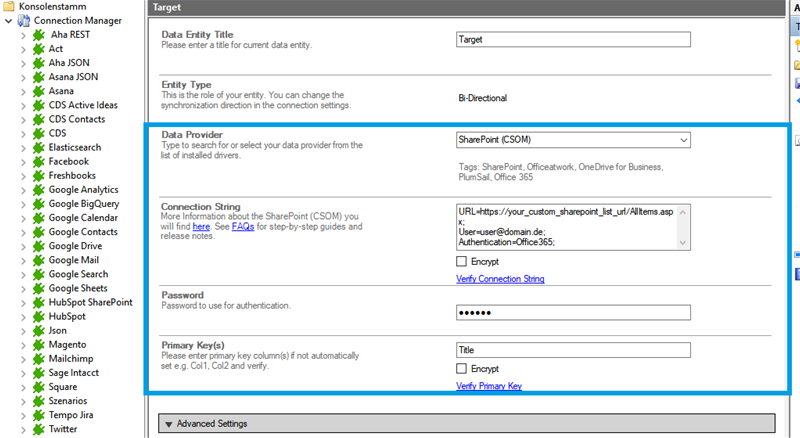Click the green icon next to Google Drive
Viewport: 800px width, 438px height.
(39, 246)
